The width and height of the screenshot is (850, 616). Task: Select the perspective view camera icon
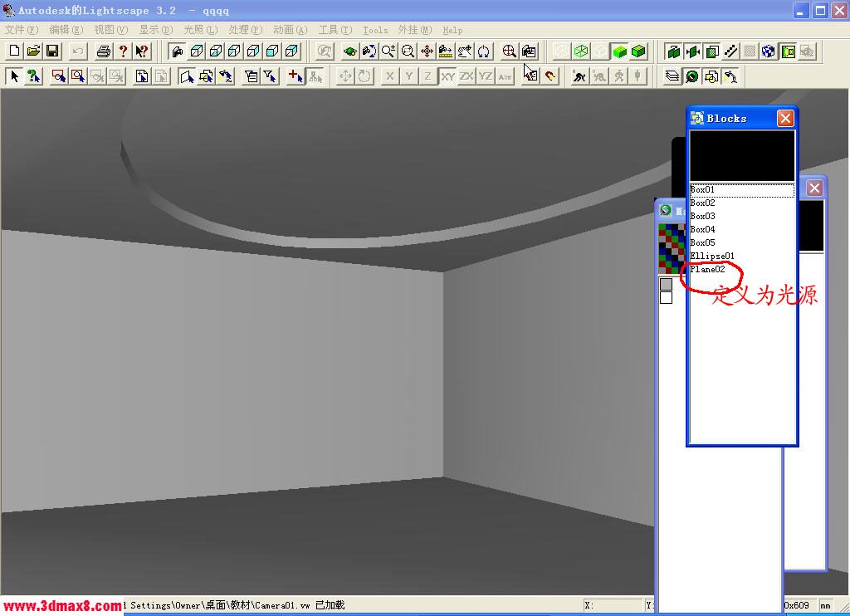pyautogui.click(x=178, y=51)
